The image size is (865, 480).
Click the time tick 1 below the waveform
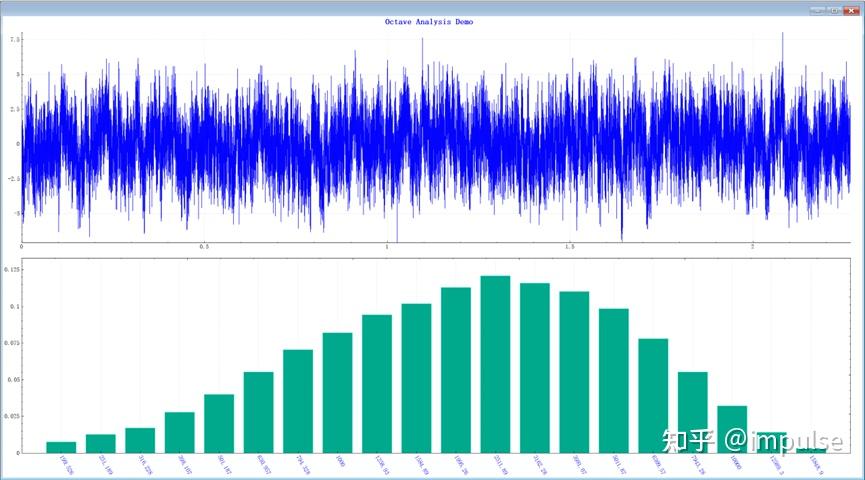[x=387, y=247]
